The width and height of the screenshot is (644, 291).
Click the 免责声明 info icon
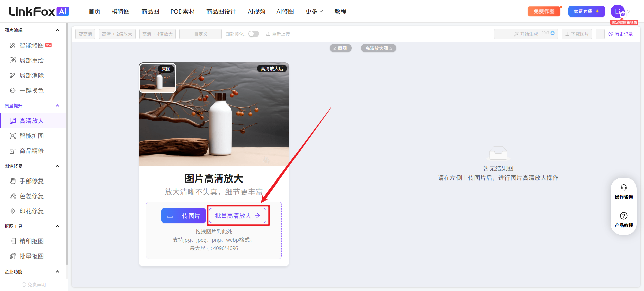coord(24,285)
